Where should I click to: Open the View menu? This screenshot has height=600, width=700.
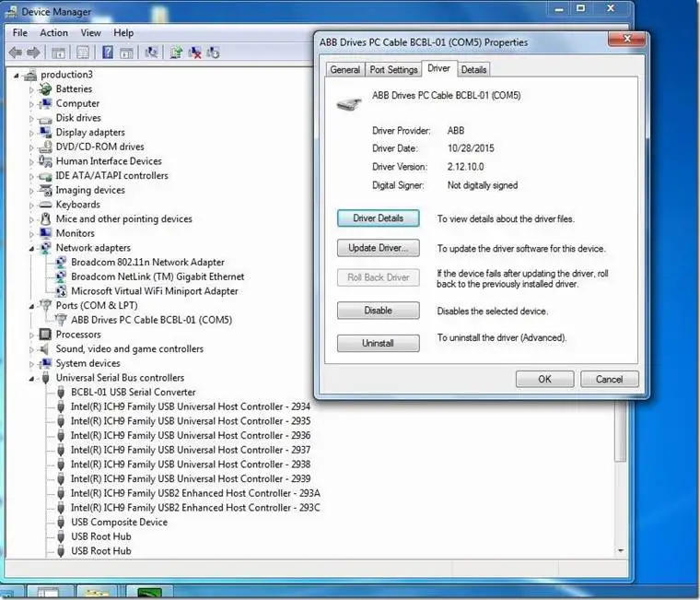(90, 33)
